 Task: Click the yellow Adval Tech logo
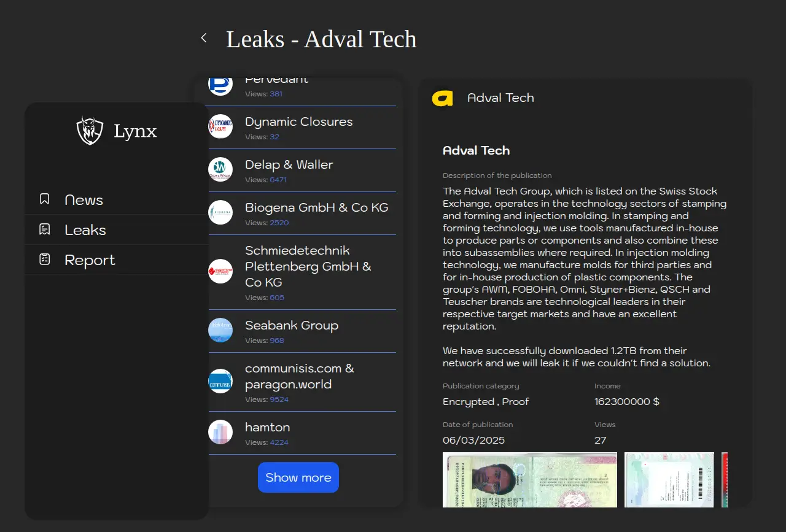coord(442,98)
